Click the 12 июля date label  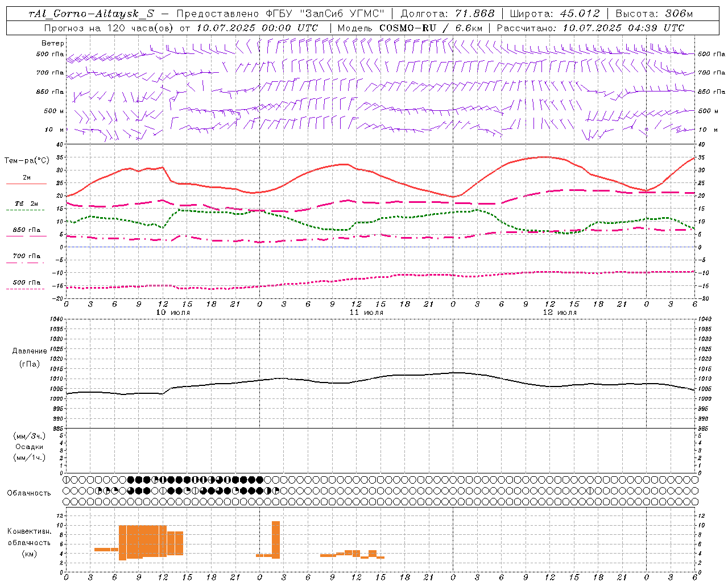560,313
